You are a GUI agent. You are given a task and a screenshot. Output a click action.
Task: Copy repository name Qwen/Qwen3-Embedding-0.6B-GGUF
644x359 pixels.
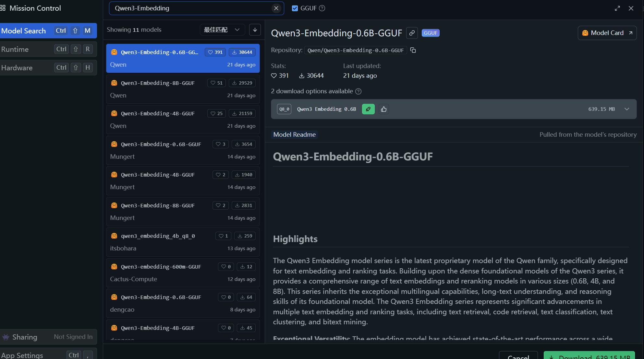point(413,50)
